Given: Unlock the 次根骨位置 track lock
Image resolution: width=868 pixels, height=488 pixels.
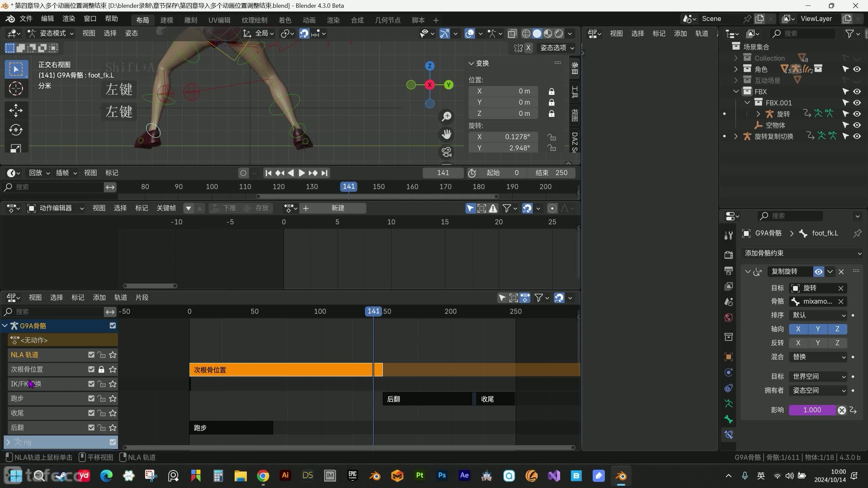Looking at the screenshot, I should pos(101,369).
